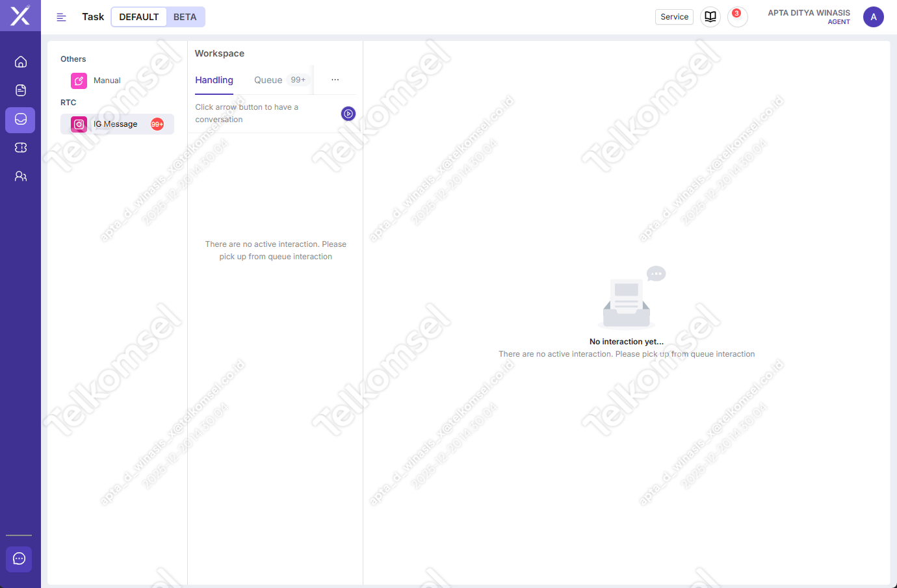Click the Manual channel icon

pos(79,81)
